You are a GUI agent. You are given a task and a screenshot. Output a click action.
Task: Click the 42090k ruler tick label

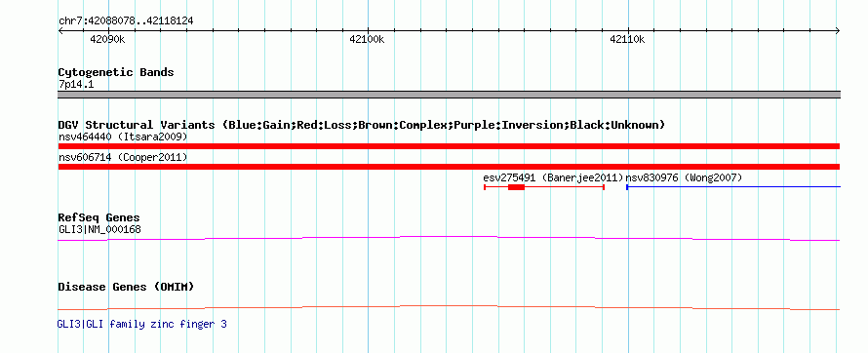tap(107, 40)
